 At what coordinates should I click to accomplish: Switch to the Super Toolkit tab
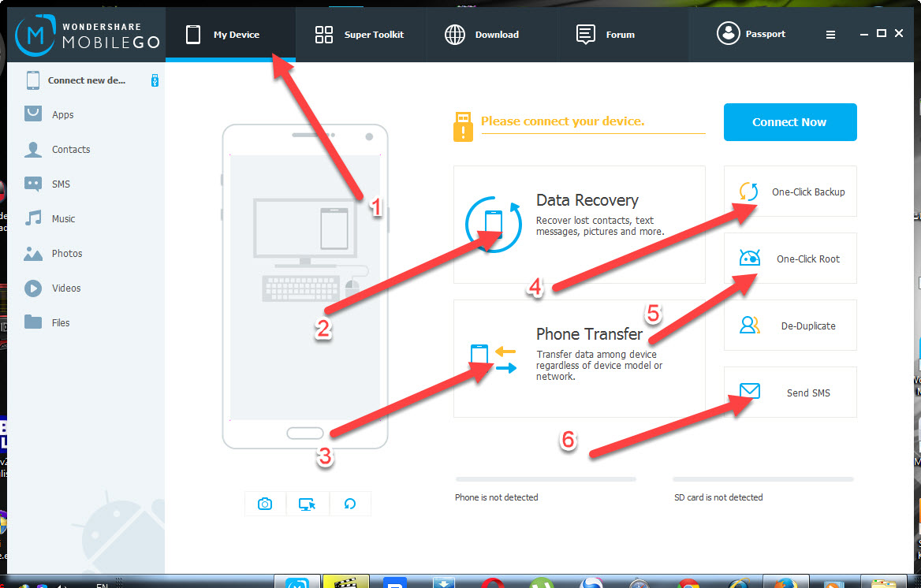coord(360,35)
